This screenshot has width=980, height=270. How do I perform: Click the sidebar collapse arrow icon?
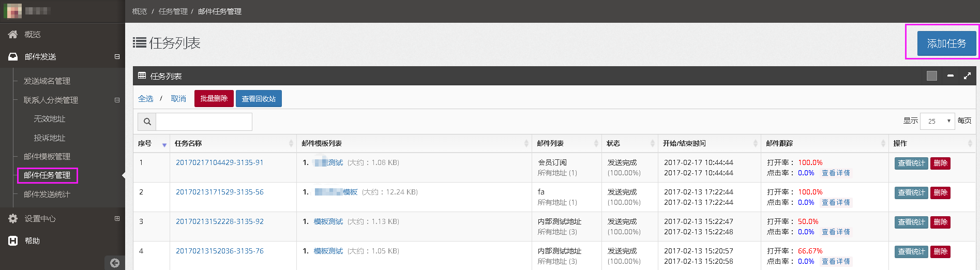coord(115,263)
